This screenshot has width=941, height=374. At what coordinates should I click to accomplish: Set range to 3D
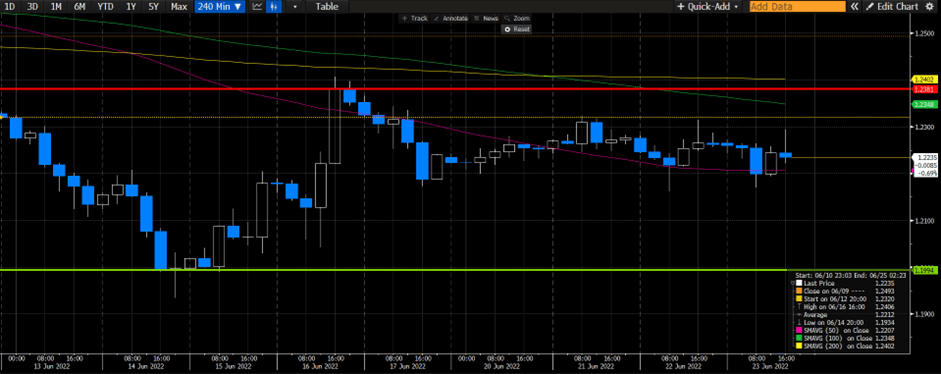click(x=32, y=7)
